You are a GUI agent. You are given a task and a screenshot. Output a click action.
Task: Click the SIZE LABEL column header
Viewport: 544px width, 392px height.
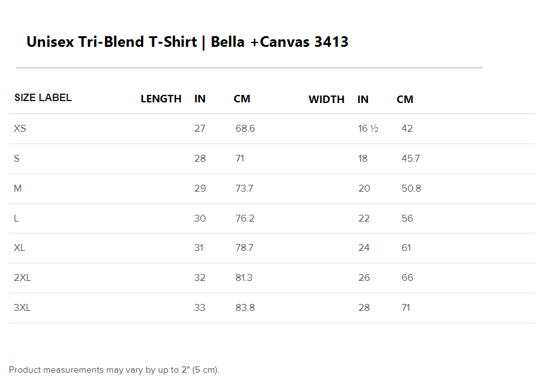tap(43, 98)
